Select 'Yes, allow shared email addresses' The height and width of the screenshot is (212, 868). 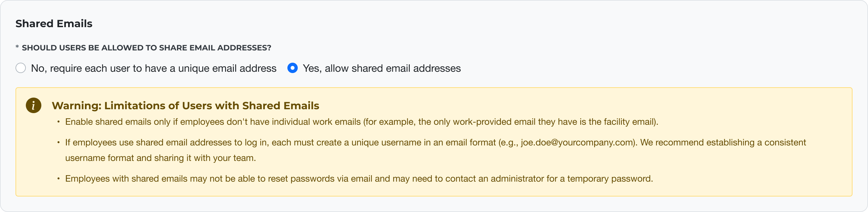(x=292, y=68)
